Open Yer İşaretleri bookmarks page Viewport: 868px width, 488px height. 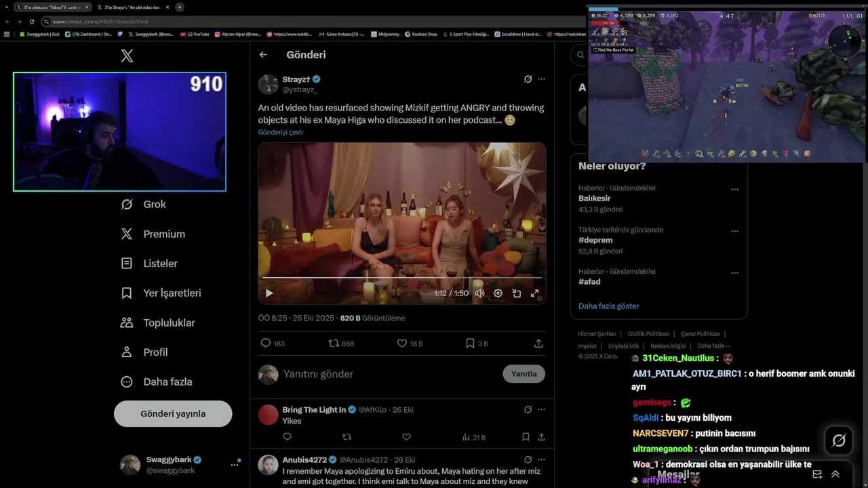pos(161,293)
